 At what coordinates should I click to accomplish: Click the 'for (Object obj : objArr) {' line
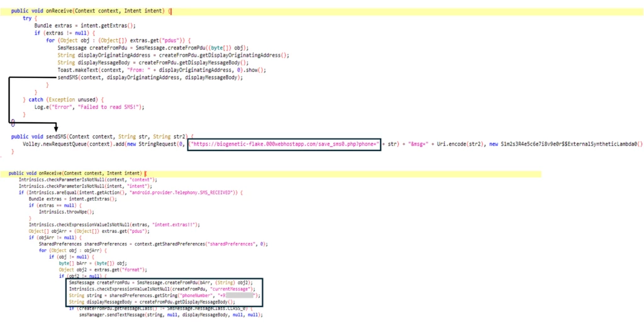73,250
